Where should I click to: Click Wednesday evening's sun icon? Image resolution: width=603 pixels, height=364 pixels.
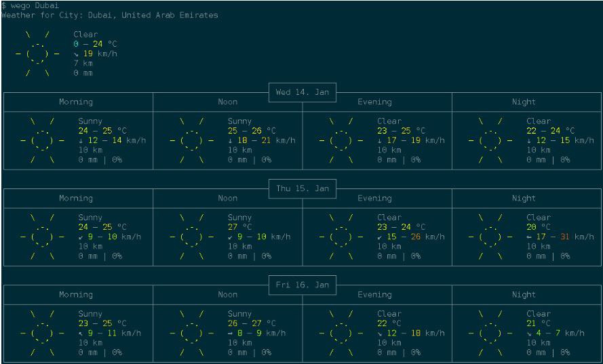pos(341,141)
